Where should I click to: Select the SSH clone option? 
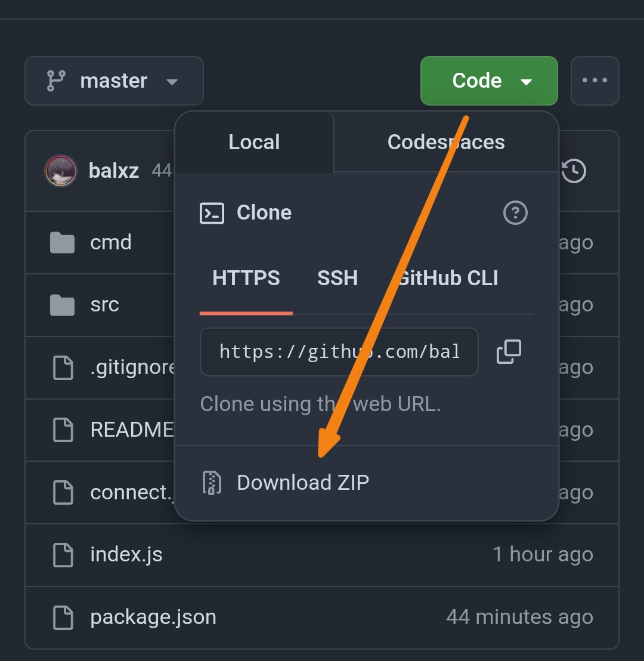(338, 278)
